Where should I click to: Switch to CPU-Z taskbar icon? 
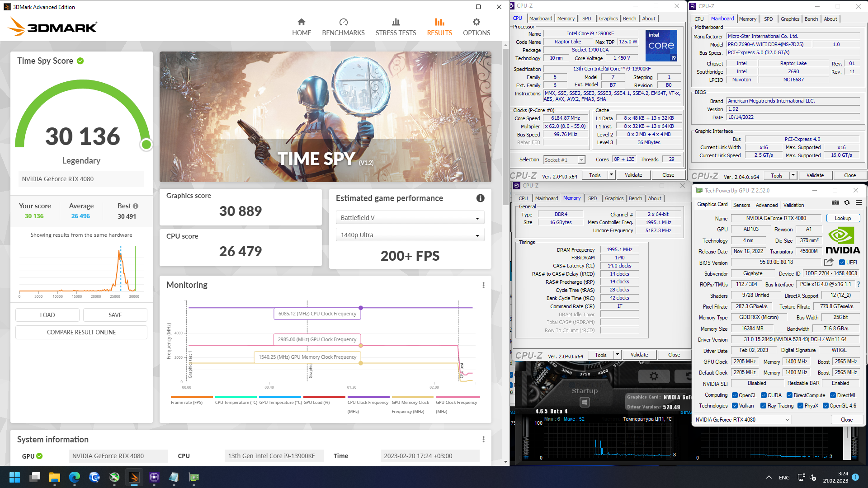click(154, 477)
